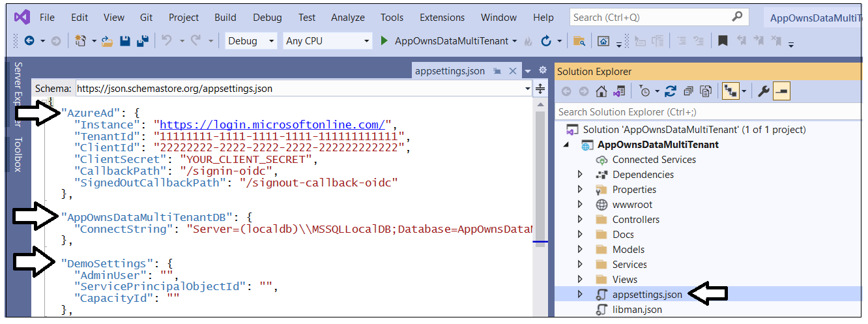Click the Save All toolbar icon
This screenshot has height=324, width=868.
pos(143,41)
